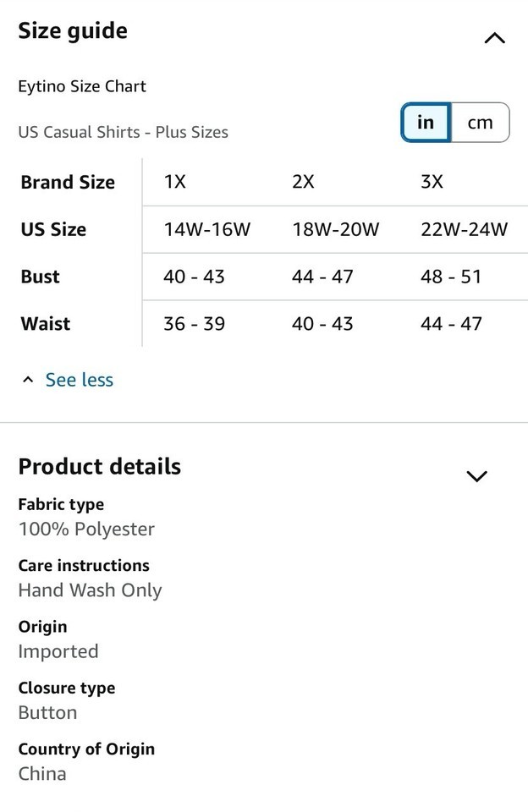Click the Product details heading
The image size is (528, 812).
click(100, 466)
